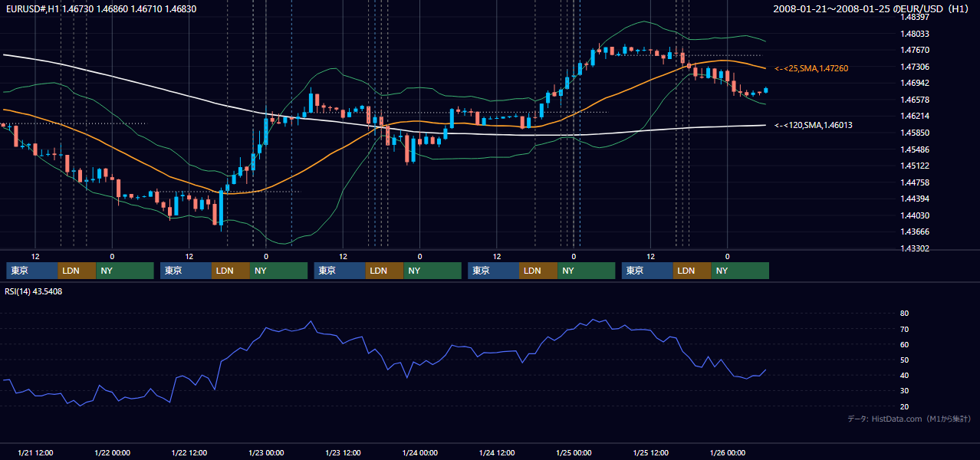Select the <-<25,SMA,1.47260 label
This screenshot has width=980, height=460.
coord(811,68)
